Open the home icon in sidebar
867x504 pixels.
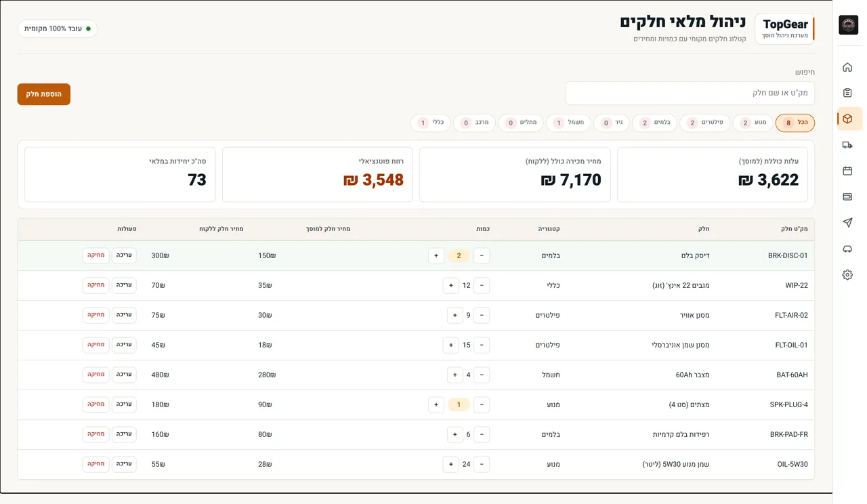tap(847, 67)
